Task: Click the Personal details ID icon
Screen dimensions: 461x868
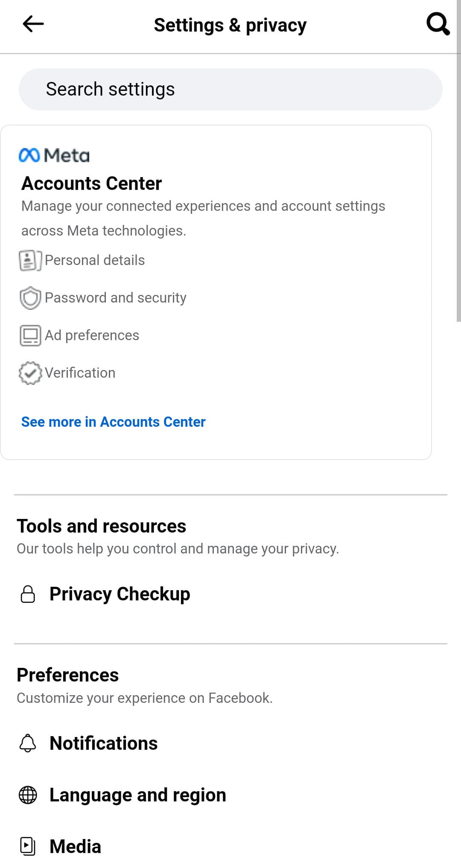Action: click(30, 260)
